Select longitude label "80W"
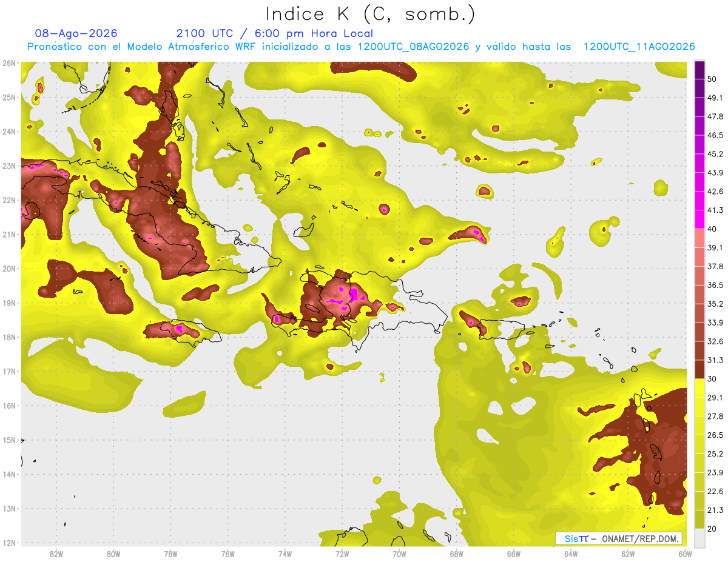This screenshot has width=728, height=562. coord(113,554)
